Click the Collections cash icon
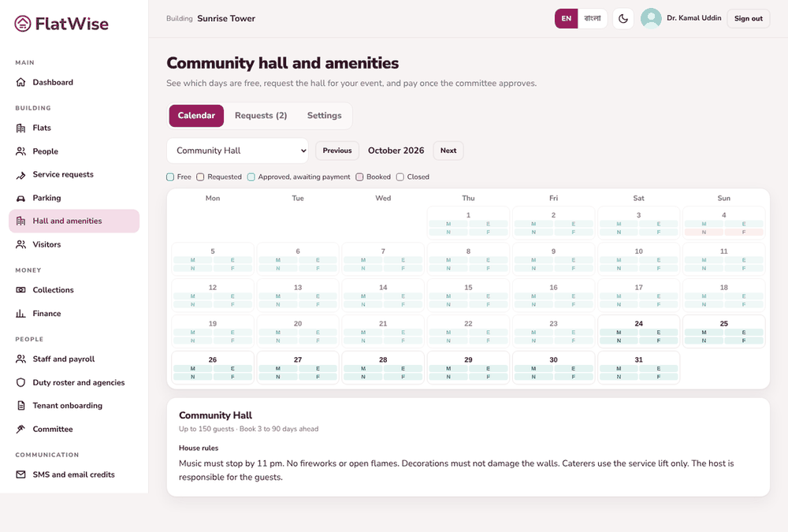This screenshot has width=788, height=532. pos(20,290)
